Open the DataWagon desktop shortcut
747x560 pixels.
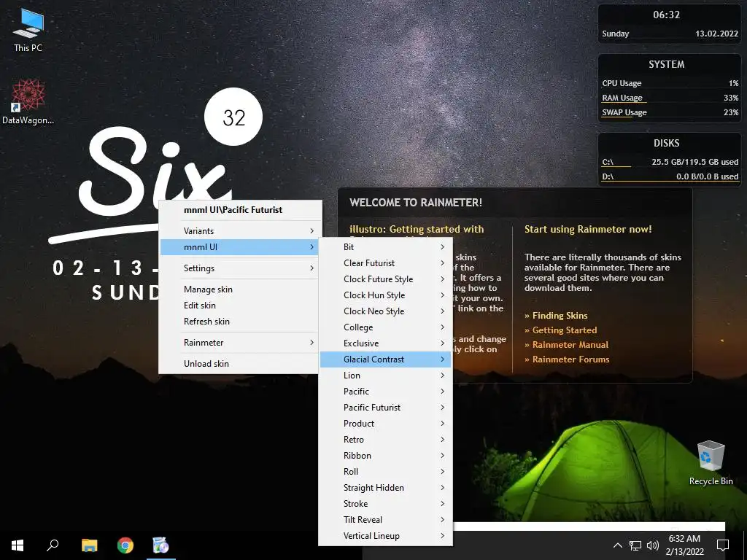pyautogui.click(x=28, y=101)
